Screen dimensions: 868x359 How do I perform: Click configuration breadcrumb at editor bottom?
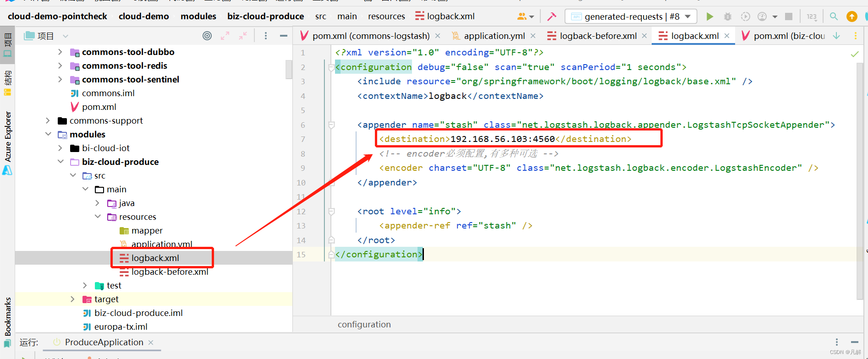(x=364, y=324)
